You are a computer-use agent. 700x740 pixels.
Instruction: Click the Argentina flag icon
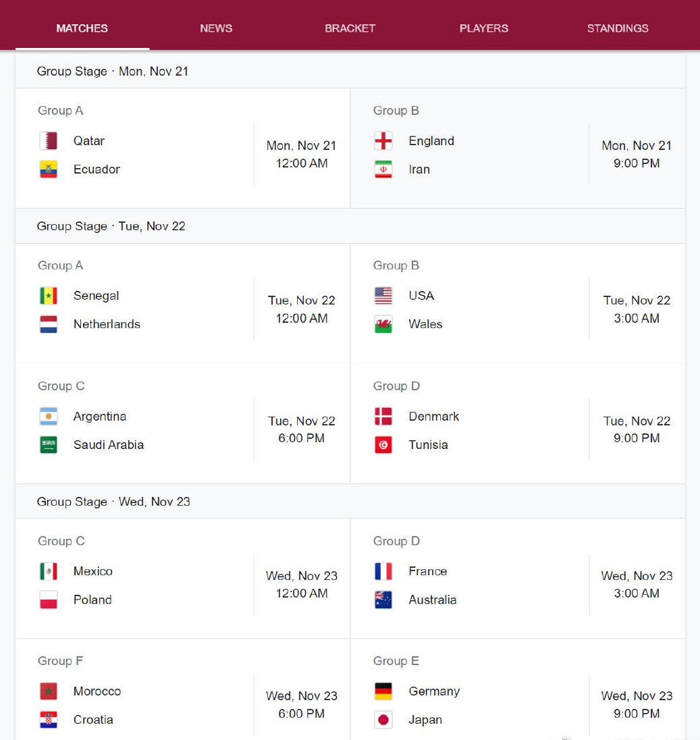tap(48, 417)
